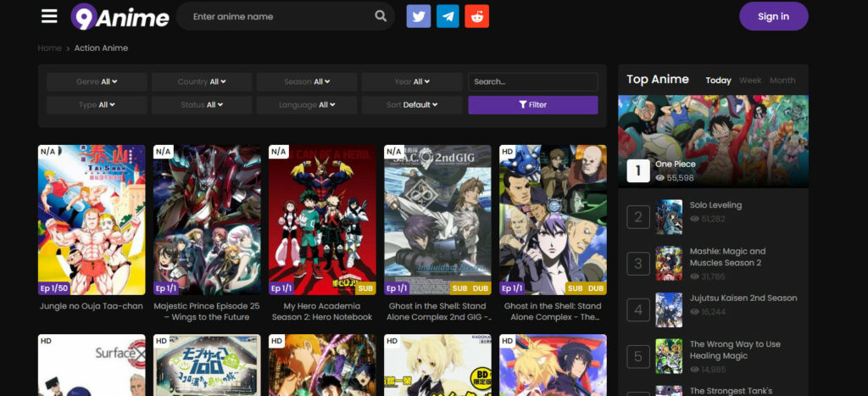Expand the Language filter dropdown

point(307,104)
